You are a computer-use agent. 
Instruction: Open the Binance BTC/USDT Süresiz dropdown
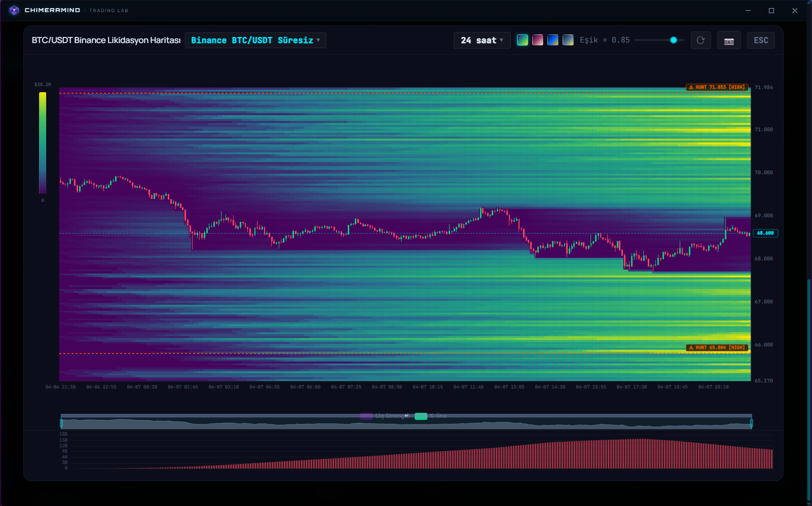point(255,41)
